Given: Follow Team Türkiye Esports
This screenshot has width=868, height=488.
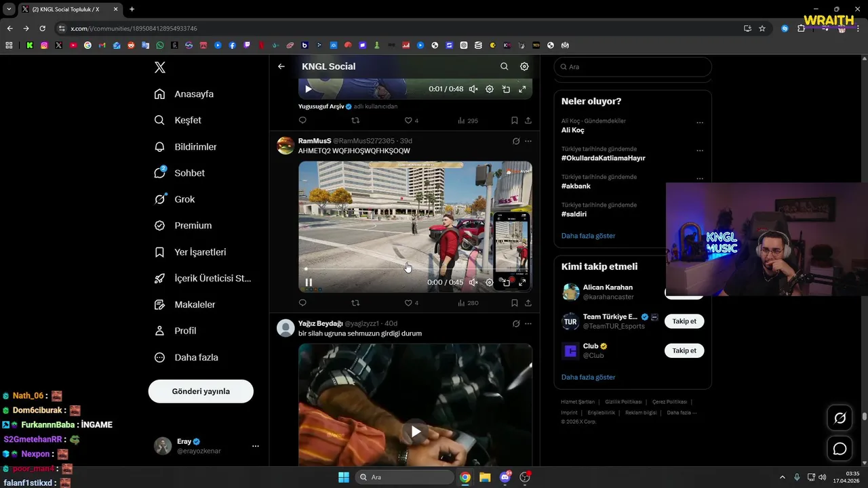Looking at the screenshot, I should tap(684, 321).
